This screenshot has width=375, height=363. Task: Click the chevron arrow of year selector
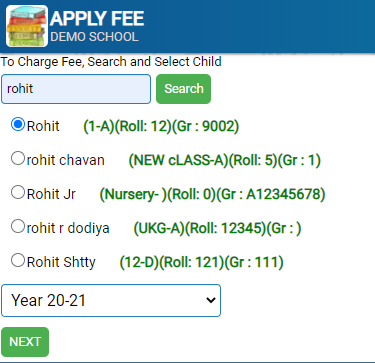(x=211, y=300)
